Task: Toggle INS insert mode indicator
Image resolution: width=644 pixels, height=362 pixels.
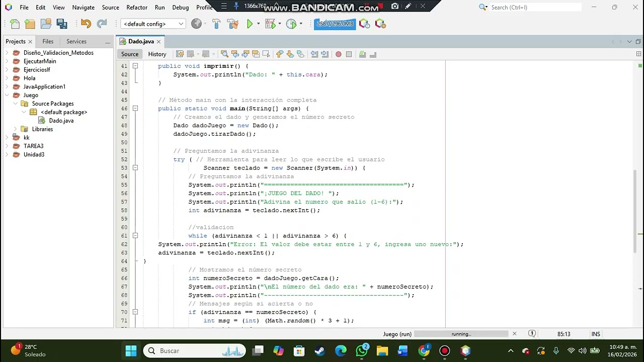Action: pos(596,334)
